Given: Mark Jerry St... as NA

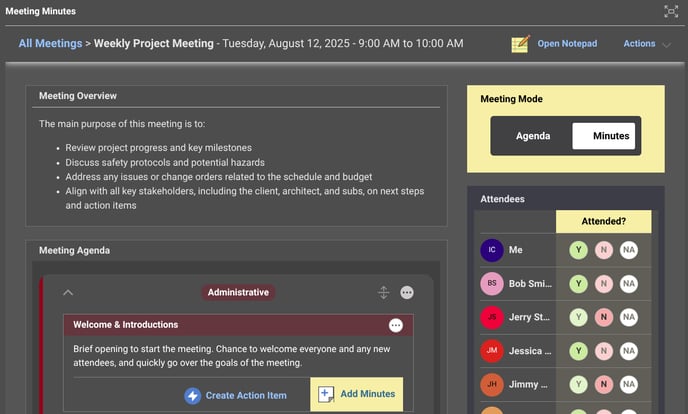Looking at the screenshot, I should click(x=629, y=317).
